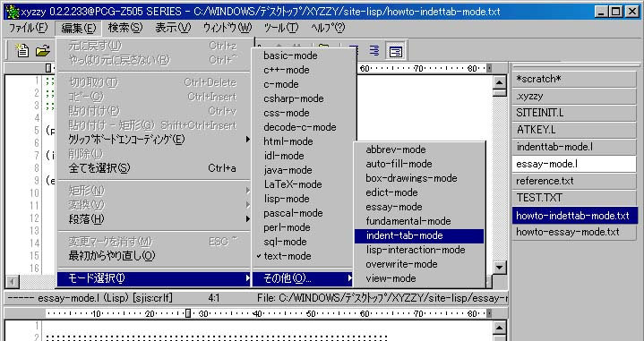Select c-mode from mode list
Screen dimensions: 644x341
303,84
